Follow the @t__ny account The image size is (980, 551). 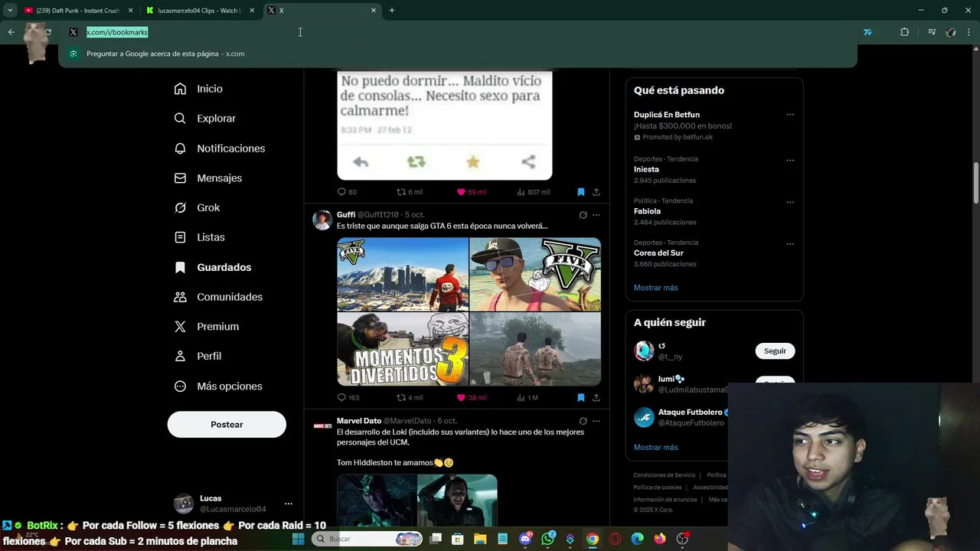775,350
